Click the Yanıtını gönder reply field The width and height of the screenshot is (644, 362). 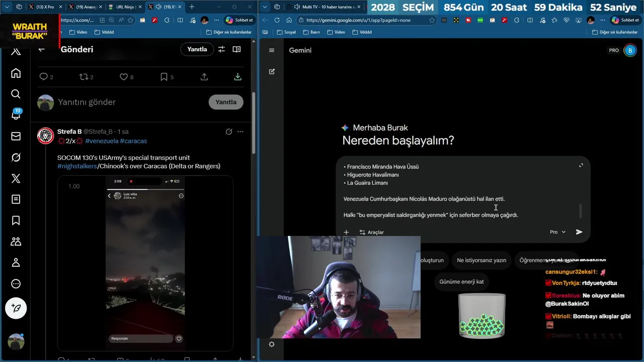[x=131, y=102]
